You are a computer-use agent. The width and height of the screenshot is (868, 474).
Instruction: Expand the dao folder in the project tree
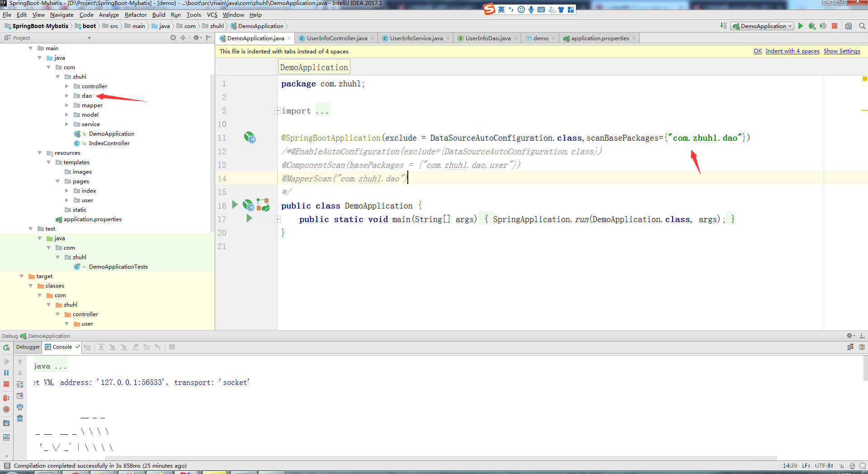(x=67, y=95)
